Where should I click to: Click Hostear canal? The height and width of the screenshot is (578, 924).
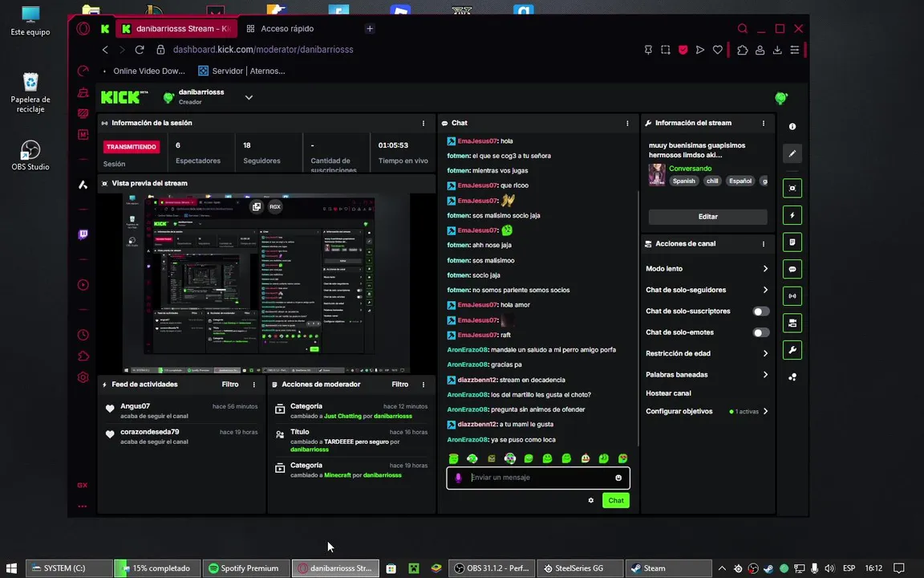click(668, 393)
